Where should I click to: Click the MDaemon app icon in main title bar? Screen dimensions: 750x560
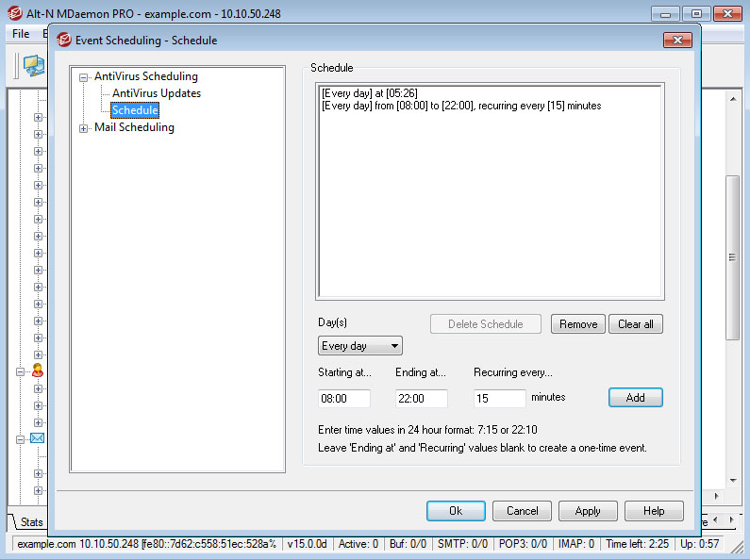click(14, 13)
